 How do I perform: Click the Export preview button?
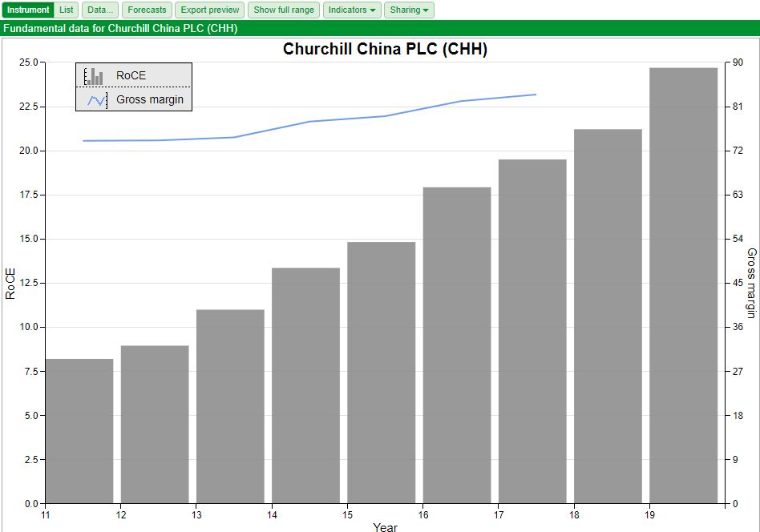pos(210,10)
